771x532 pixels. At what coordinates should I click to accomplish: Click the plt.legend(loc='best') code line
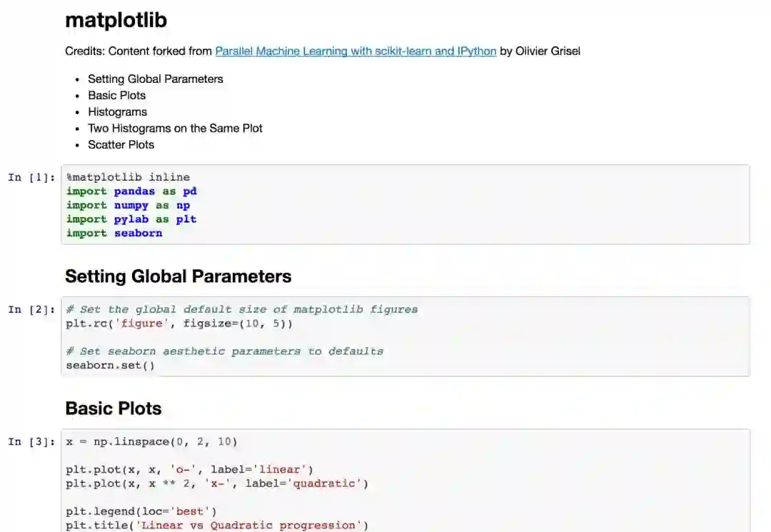(x=141, y=511)
